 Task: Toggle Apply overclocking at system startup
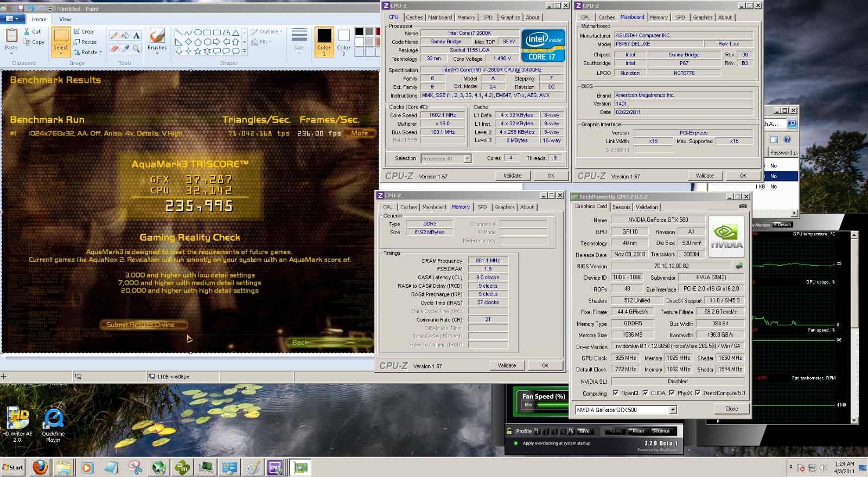(515, 443)
